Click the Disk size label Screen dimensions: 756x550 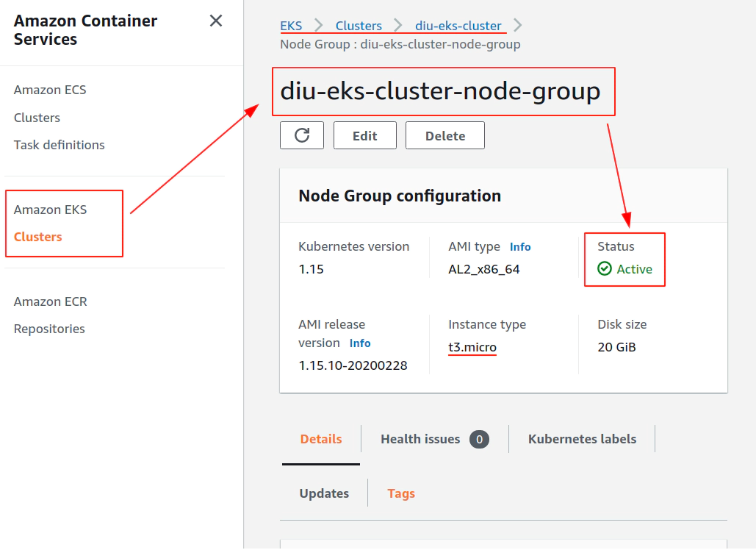(x=622, y=325)
